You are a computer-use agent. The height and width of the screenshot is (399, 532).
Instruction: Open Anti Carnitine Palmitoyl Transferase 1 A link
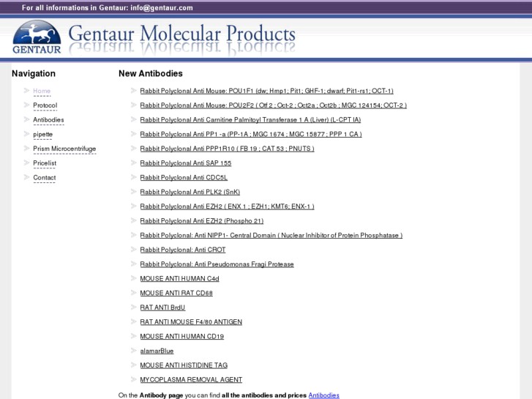(x=250, y=120)
